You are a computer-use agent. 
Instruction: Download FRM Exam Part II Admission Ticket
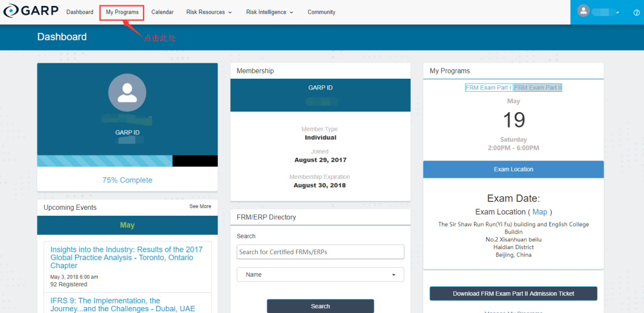513,294
